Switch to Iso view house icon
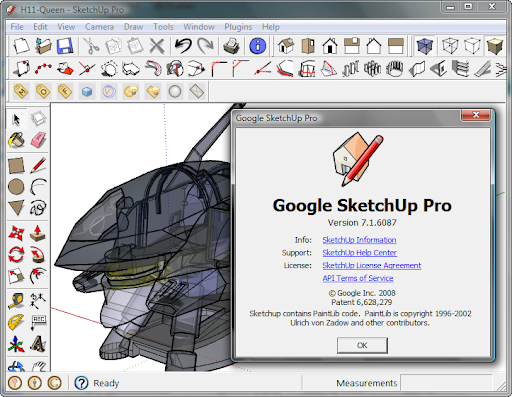The image size is (512, 397). [x=286, y=46]
